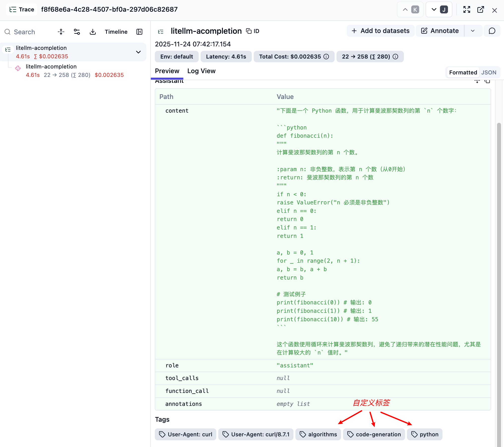
Task: Open trace in new tab
Action: coord(480,10)
